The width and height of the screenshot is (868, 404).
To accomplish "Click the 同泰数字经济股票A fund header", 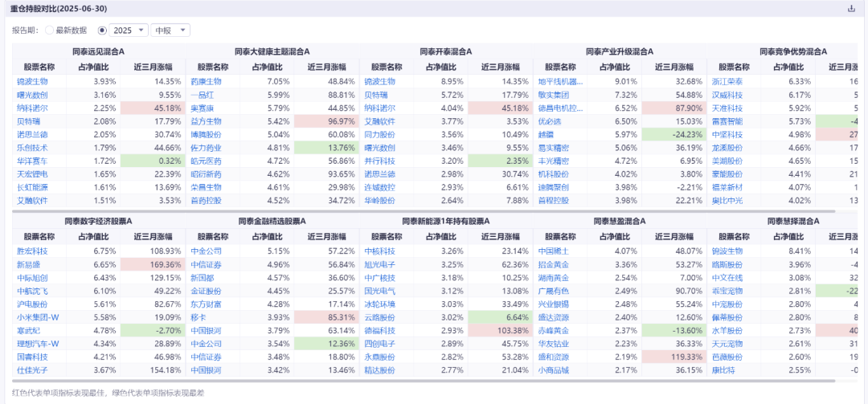I will (99, 222).
